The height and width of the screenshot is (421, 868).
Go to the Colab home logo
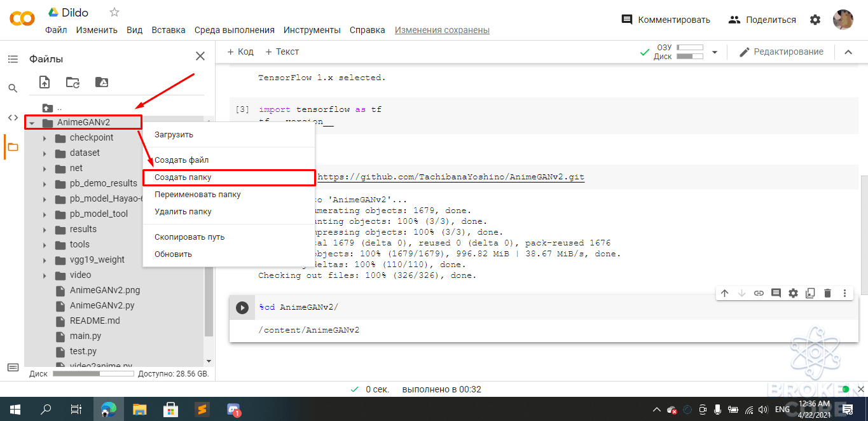22,19
